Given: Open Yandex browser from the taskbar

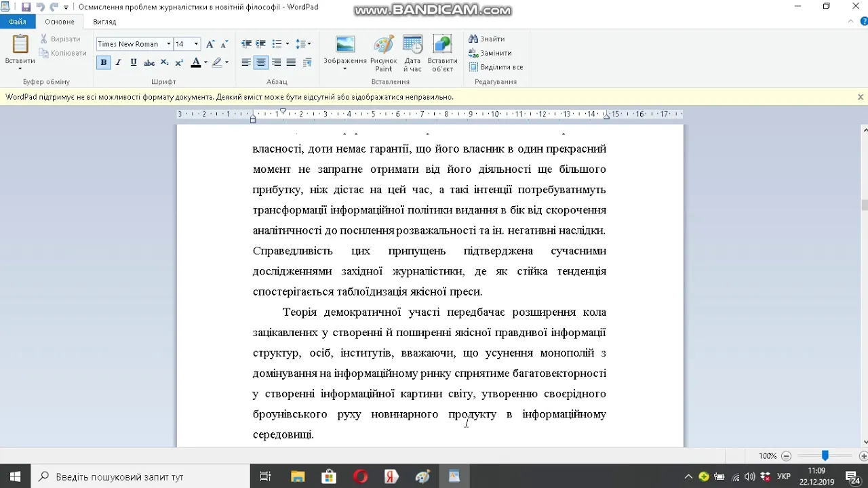Looking at the screenshot, I should click(391, 476).
